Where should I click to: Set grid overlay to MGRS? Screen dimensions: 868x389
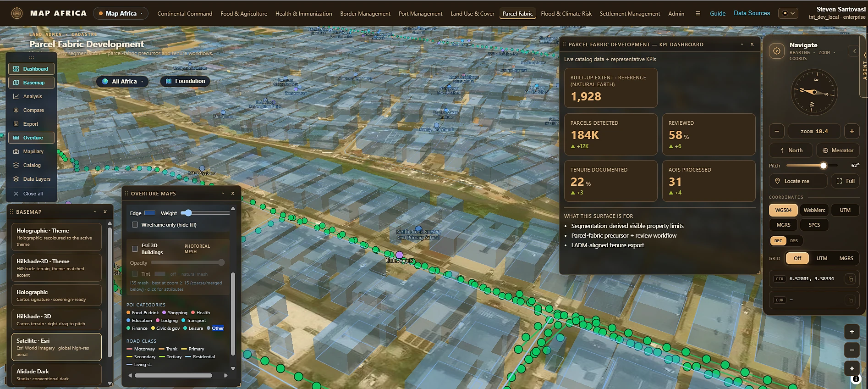click(x=846, y=258)
